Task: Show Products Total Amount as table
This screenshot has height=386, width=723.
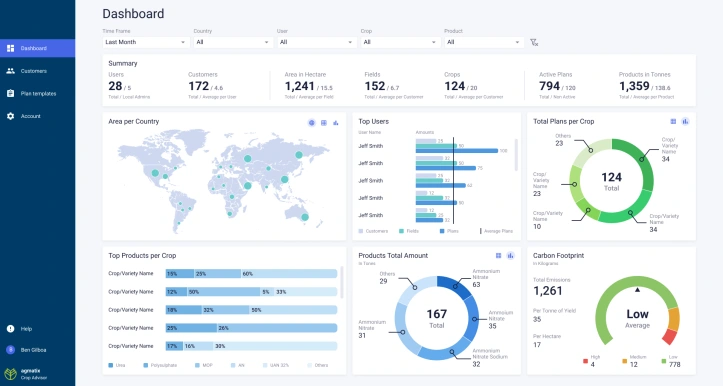Action: point(498,255)
